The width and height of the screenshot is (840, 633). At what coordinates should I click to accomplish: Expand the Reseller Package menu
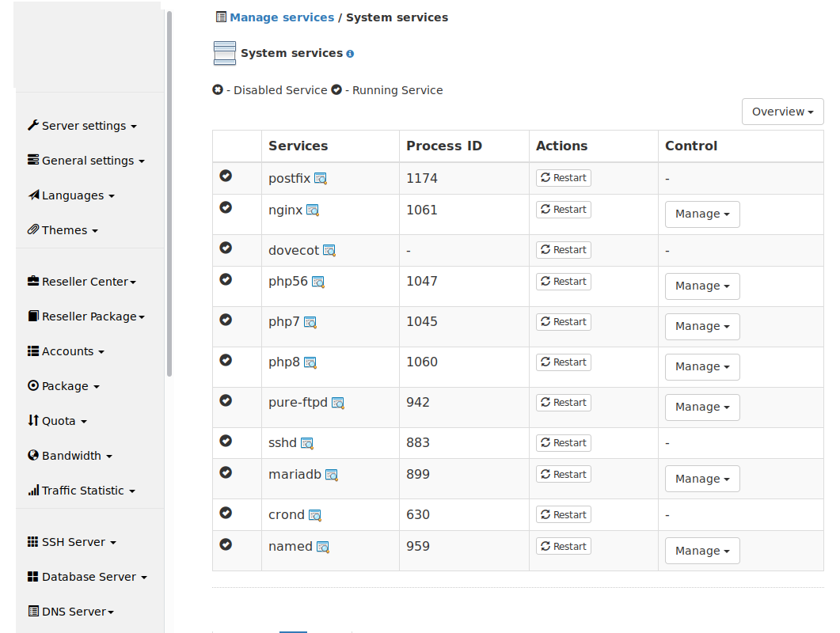click(86, 316)
